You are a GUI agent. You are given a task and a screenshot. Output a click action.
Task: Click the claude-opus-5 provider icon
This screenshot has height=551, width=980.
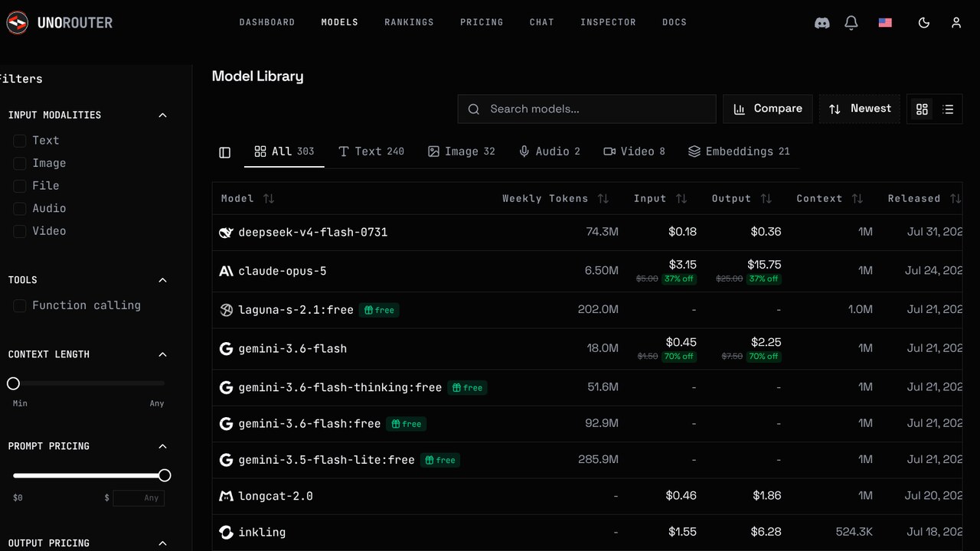(x=226, y=272)
